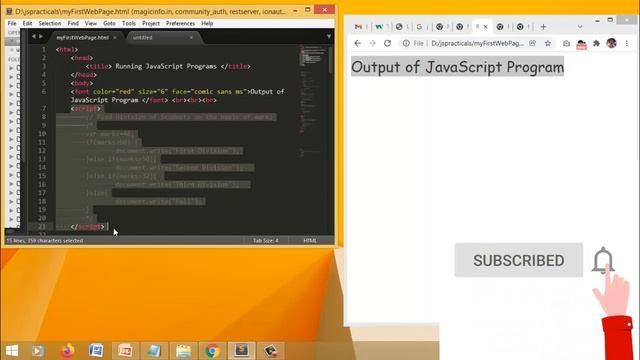Open Firefox from the taskbar

click(x=67, y=351)
